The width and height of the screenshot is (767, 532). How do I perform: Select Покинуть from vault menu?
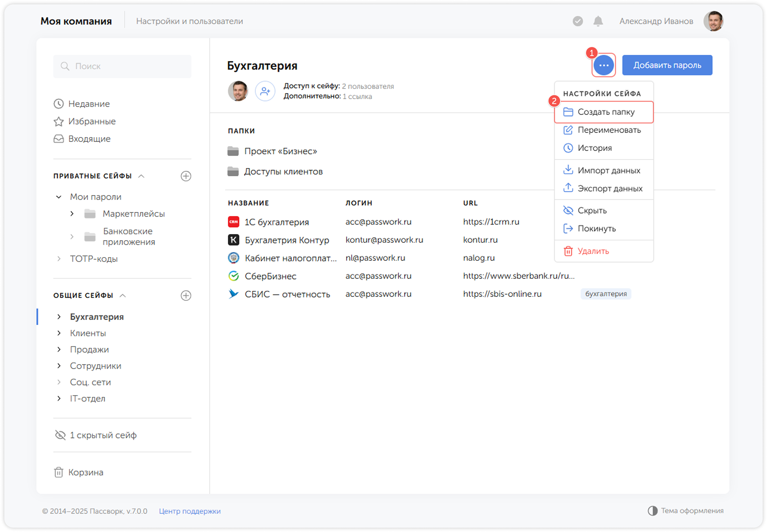tap(604, 229)
